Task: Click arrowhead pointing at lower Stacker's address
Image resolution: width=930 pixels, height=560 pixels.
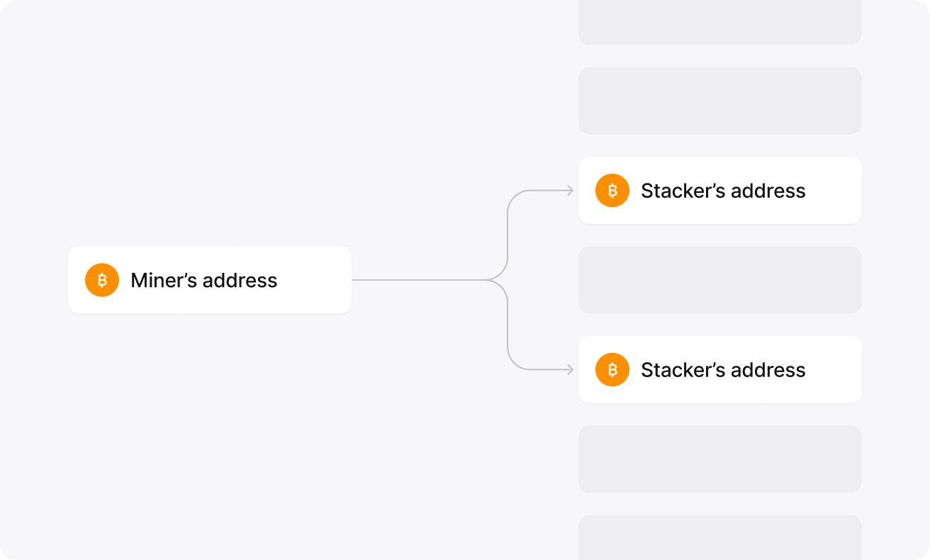Action: 569,370
